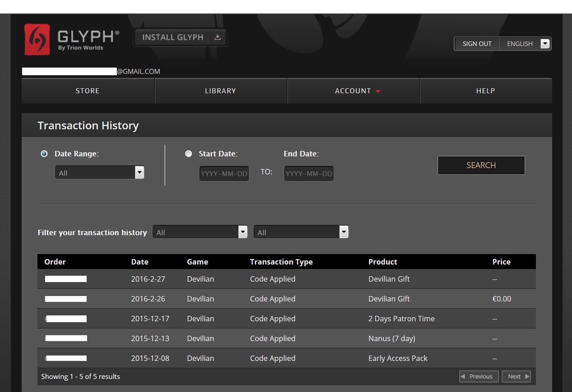
Task: Click 'Devilian Gift' in the 2016-2-26 row
Action: coord(389,299)
